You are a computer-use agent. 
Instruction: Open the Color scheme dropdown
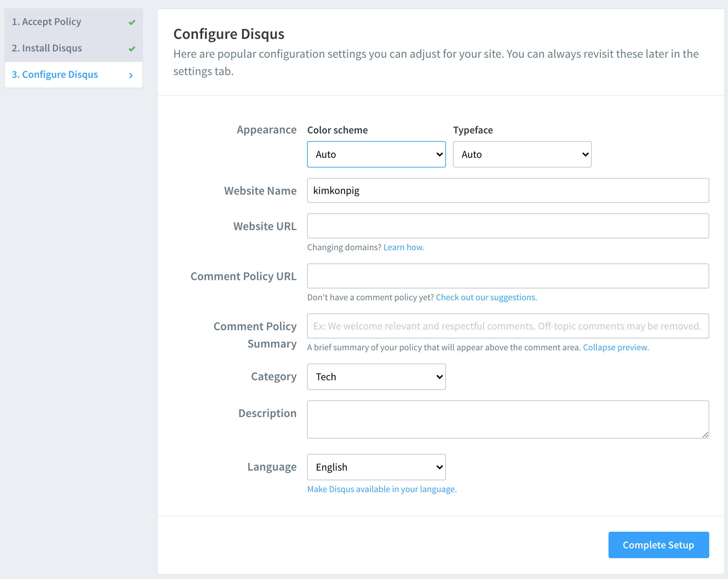(x=377, y=154)
